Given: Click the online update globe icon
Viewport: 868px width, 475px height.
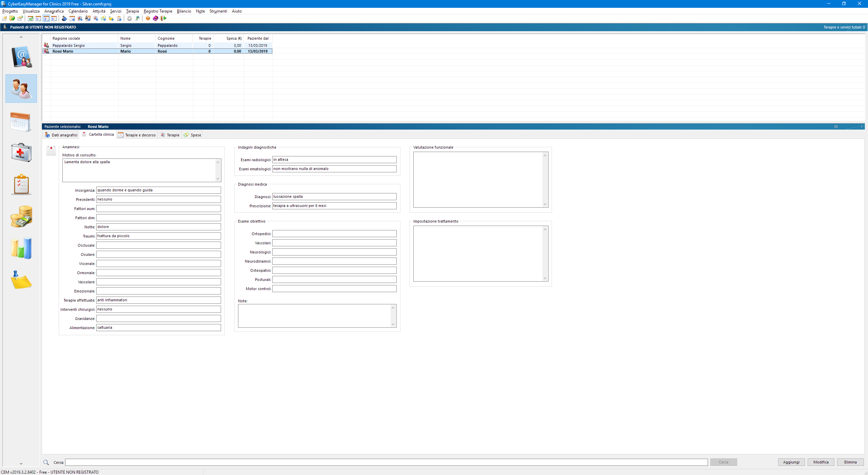Looking at the screenshot, I should pyautogui.click(x=137, y=18).
